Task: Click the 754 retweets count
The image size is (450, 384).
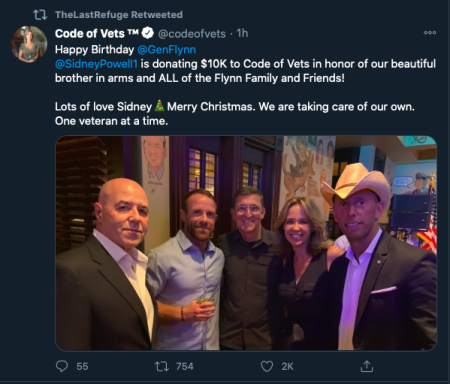Action: tap(185, 366)
